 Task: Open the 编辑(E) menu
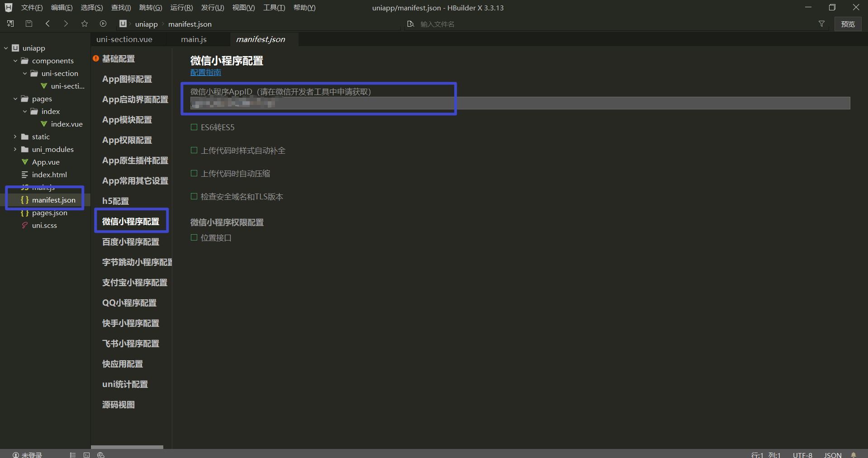click(62, 8)
